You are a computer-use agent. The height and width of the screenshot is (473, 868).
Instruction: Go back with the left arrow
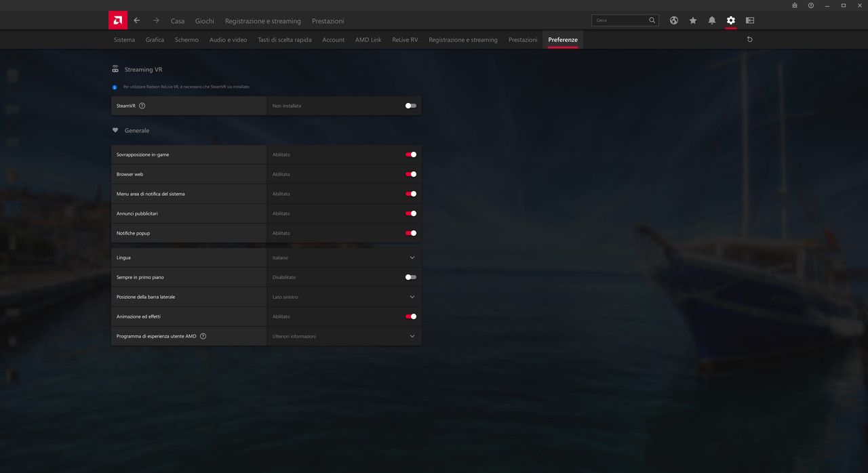click(136, 20)
